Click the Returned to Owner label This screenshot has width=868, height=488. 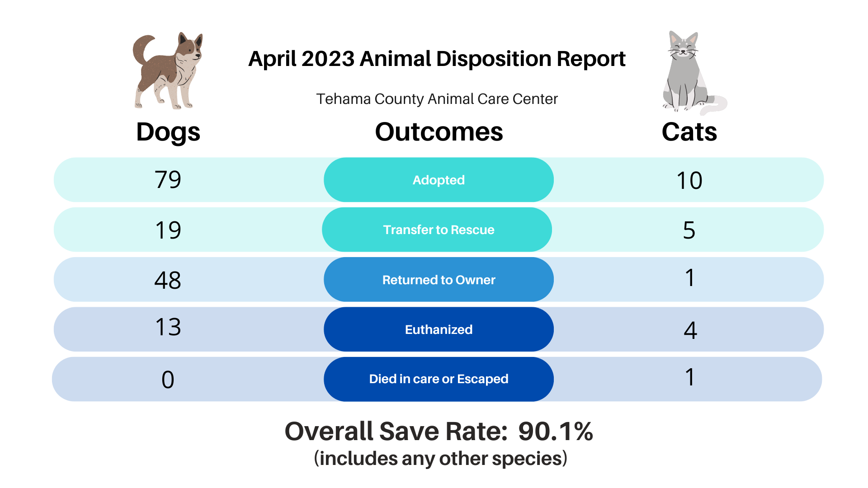click(439, 280)
